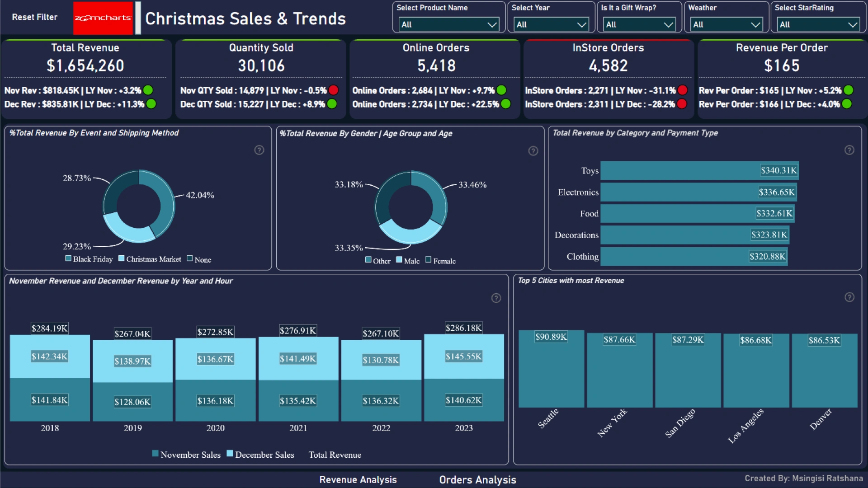The height and width of the screenshot is (488, 868).
Task: Open the Select Product Name dropdown
Action: (x=449, y=24)
